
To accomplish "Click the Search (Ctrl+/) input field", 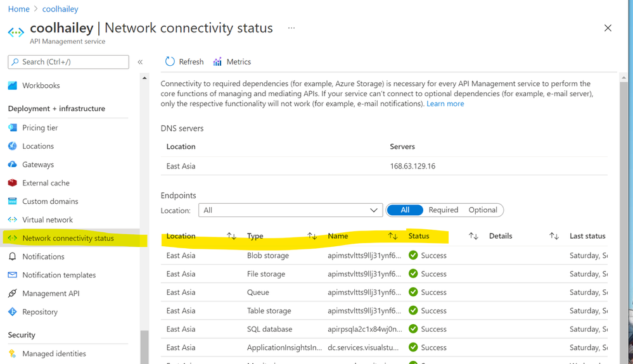I will pos(68,61).
